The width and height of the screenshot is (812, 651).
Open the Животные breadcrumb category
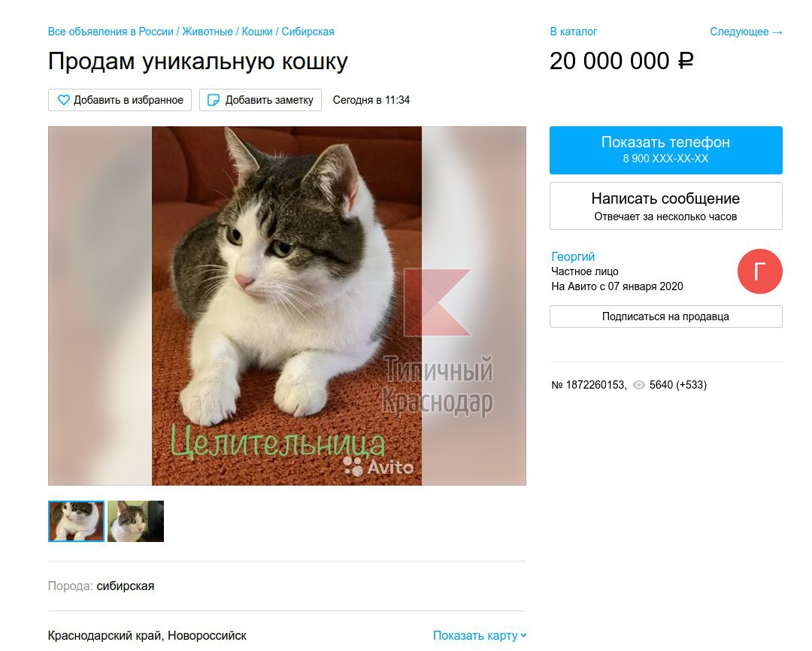point(208,32)
